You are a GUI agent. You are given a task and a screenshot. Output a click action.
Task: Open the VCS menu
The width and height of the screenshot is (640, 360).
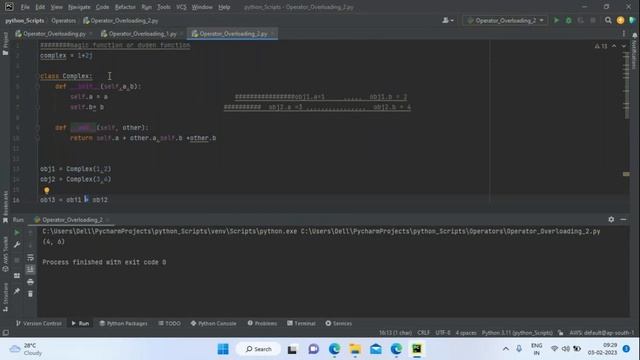[181, 7]
